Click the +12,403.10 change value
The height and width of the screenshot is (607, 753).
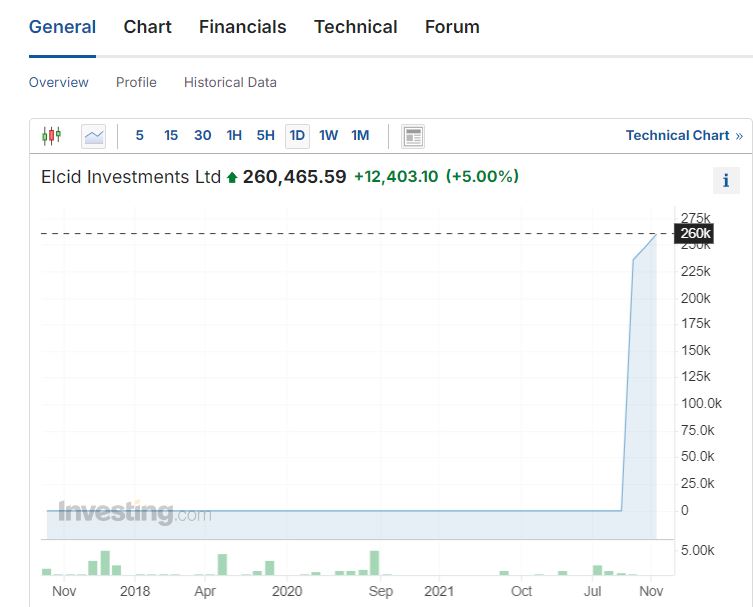396,177
